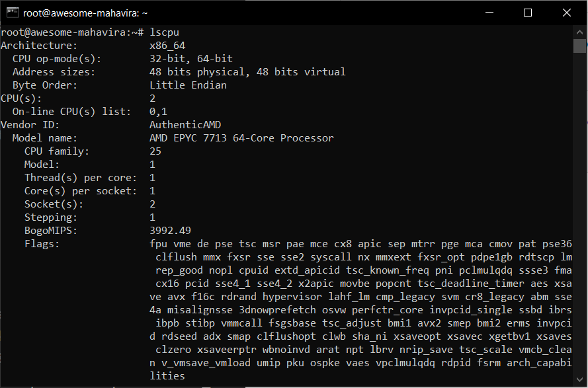The width and height of the screenshot is (588, 388).
Task: Click the scrollbar up arrow
Action: 579,32
